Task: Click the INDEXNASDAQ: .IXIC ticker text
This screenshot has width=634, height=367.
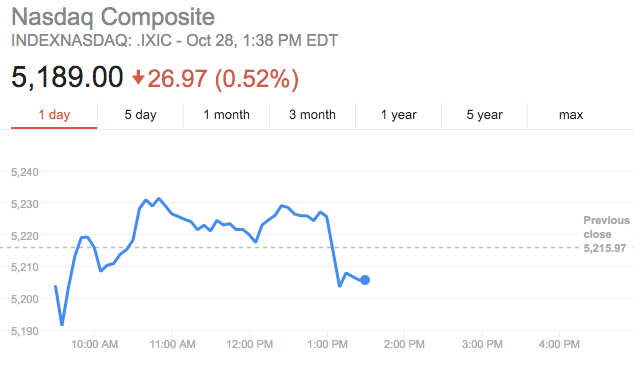Action: (x=91, y=40)
